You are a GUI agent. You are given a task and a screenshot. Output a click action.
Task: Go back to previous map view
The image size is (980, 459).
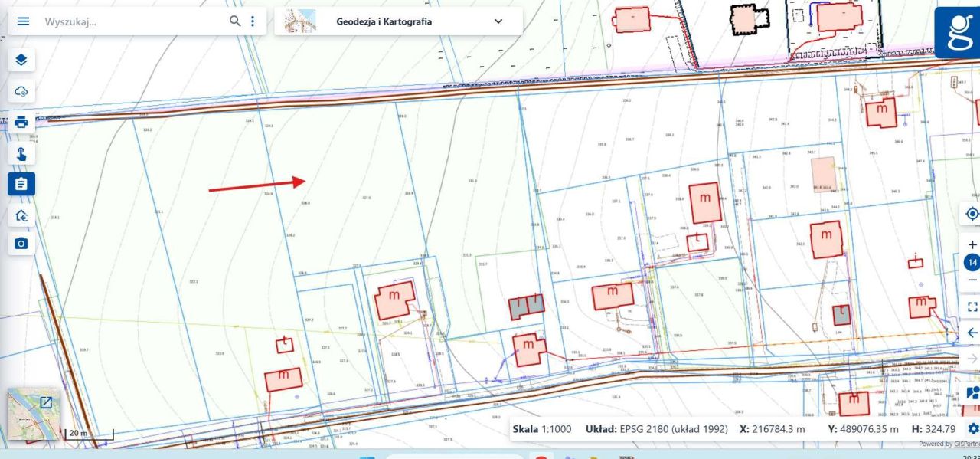click(x=972, y=333)
